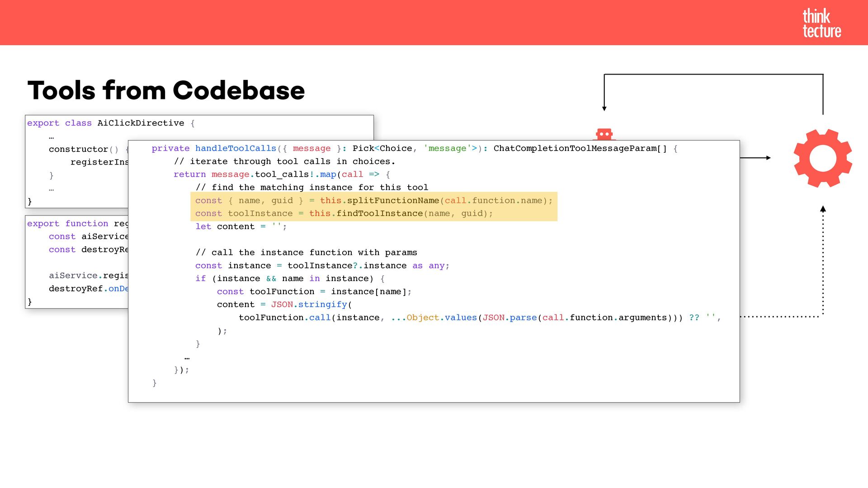Image resolution: width=868 pixels, height=488 pixels.
Task: Click the 'iterate through tool calls' comment
Action: point(284,161)
